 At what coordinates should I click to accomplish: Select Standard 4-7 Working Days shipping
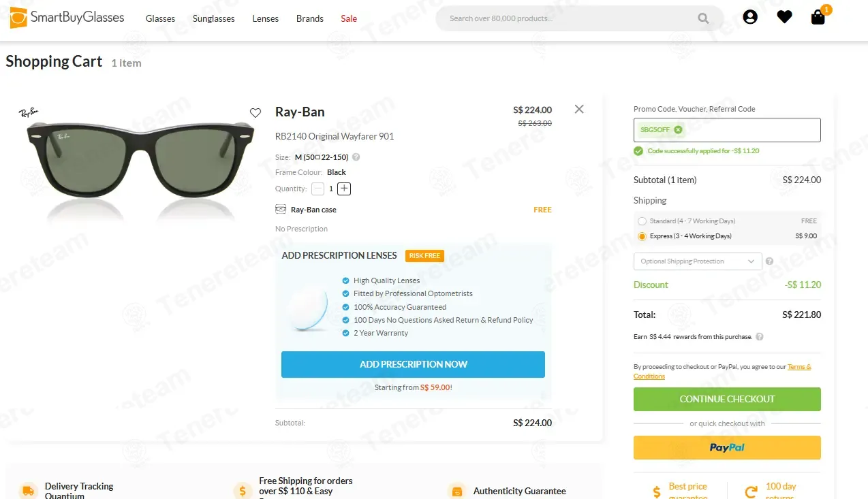[x=642, y=221]
